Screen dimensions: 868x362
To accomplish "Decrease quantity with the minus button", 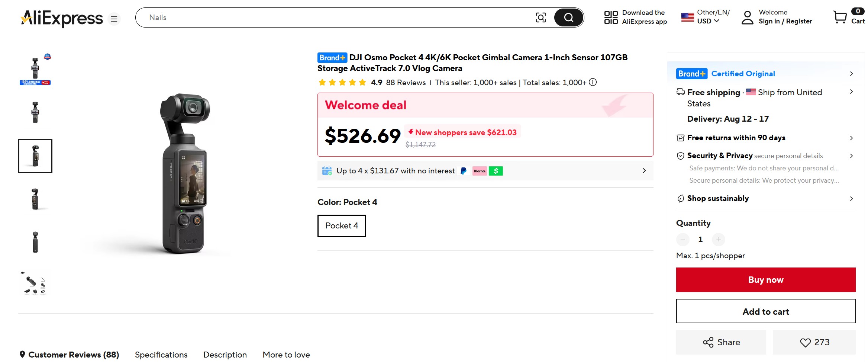I will point(683,239).
